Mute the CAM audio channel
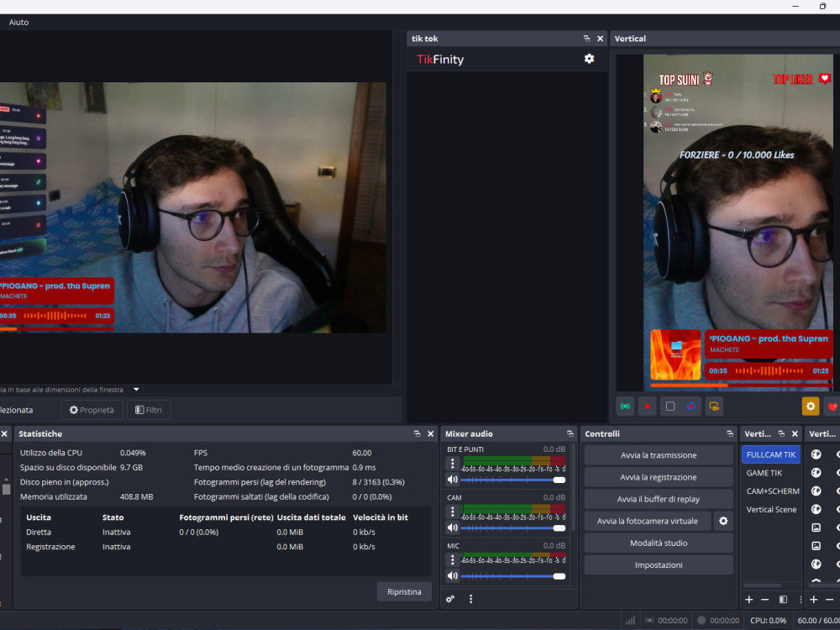840x630 pixels. tap(453, 528)
